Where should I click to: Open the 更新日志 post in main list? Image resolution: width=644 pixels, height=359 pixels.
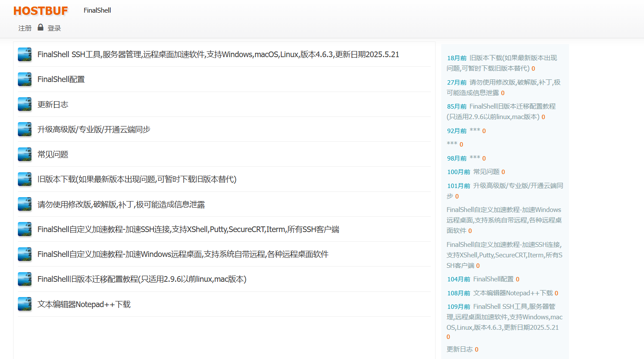[x=53, y=104]
